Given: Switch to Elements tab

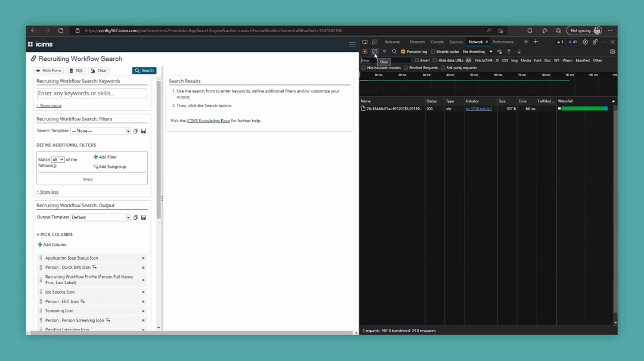Looking at the screenshot, I should click(417, 42).
